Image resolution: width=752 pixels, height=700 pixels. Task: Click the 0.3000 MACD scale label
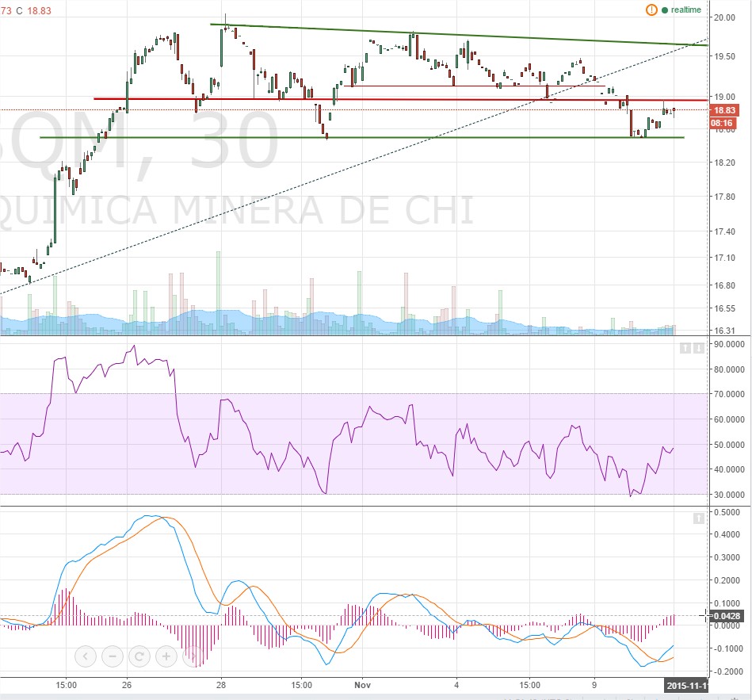pyautogui.click(x=727, y=557)
